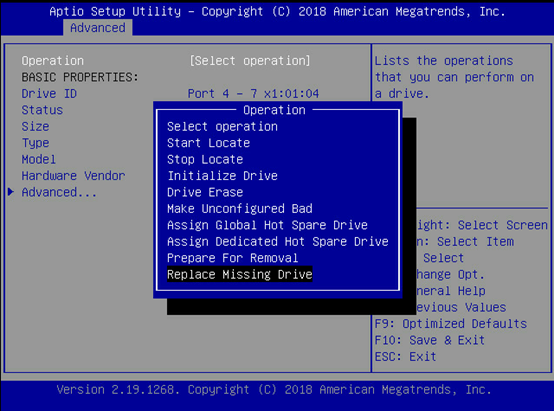Image resolution: width=554 pixels, height=411 pixels.
Task: Click the BASIC PROPERTIES heading
Action: (x=80, y=77)
